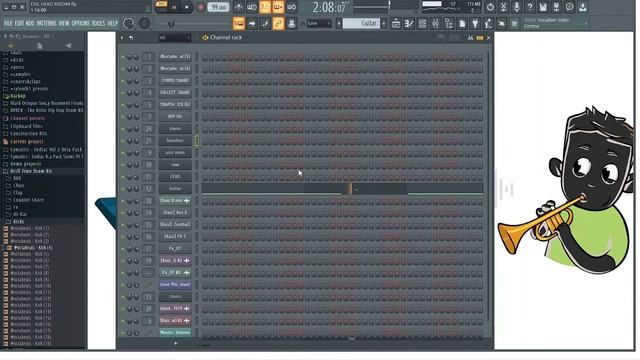Open the plugin picker plug icon
The height and width of the screenshot is (360, 640).
click(x=475, y=24)
